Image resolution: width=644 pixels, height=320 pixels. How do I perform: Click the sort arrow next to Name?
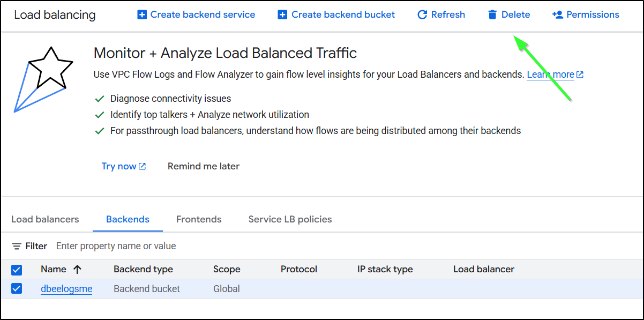pos(78,270)
